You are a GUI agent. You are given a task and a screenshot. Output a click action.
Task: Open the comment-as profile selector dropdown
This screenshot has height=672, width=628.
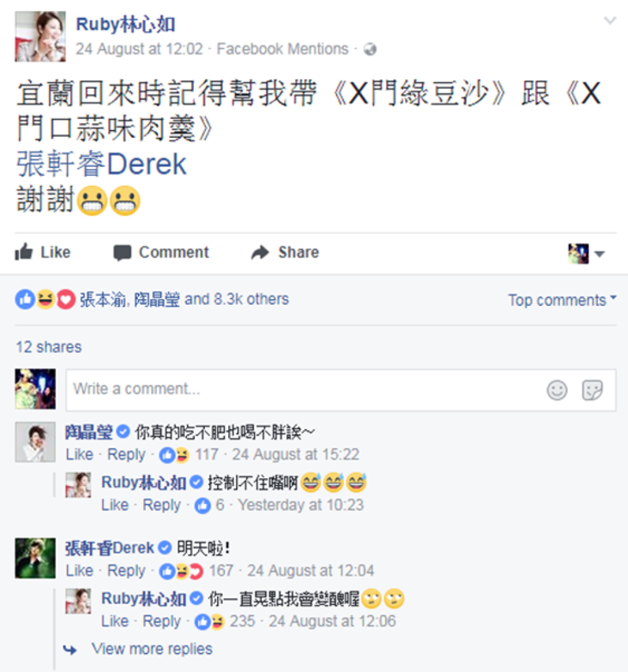click(x=586, y=253)
